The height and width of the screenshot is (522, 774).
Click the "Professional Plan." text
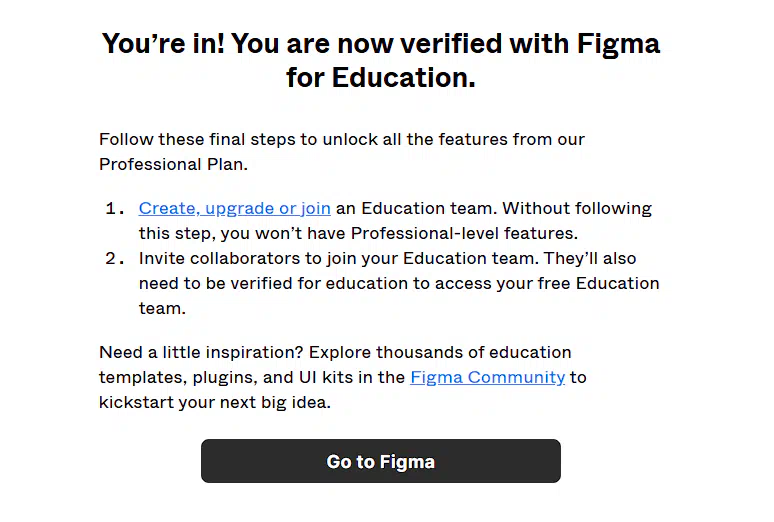[173, 164]
